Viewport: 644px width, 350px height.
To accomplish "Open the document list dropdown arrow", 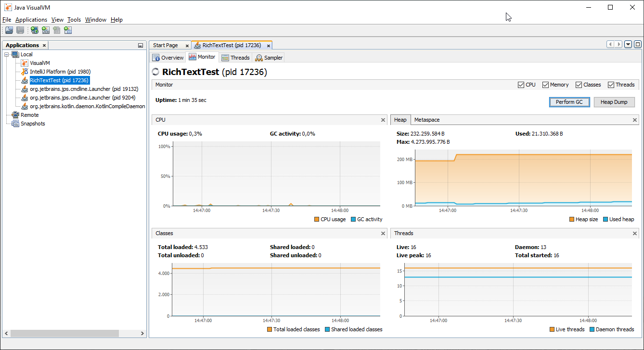I will [628, 44].
